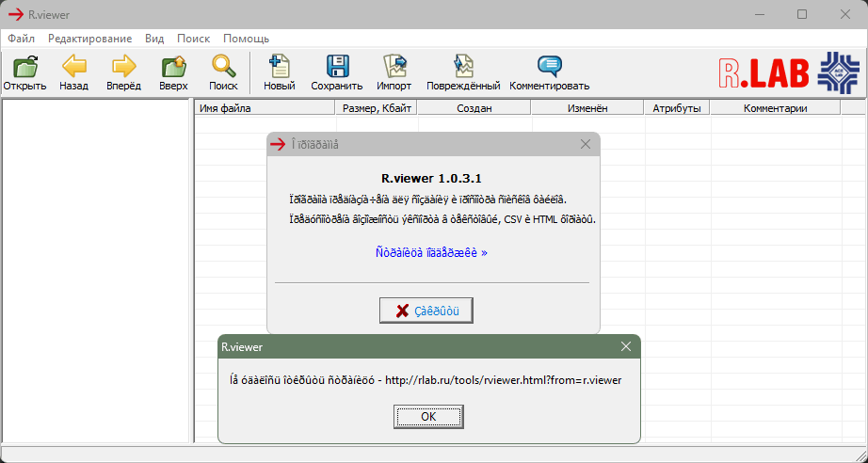
Task: Click the Вверх up folder icon
Action: click(x=173, y=68)
